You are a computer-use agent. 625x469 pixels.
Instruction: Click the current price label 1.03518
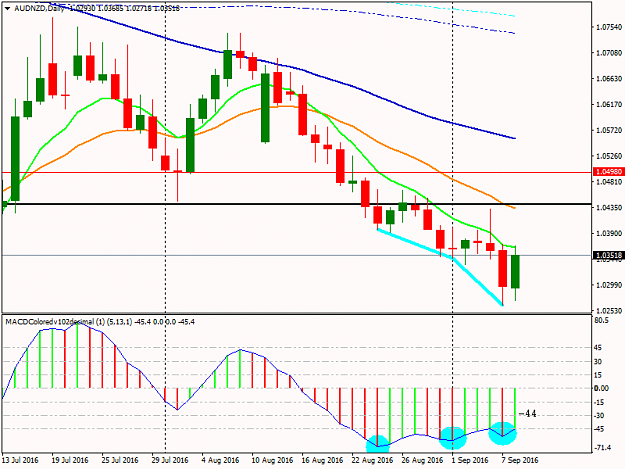[608, 255]
